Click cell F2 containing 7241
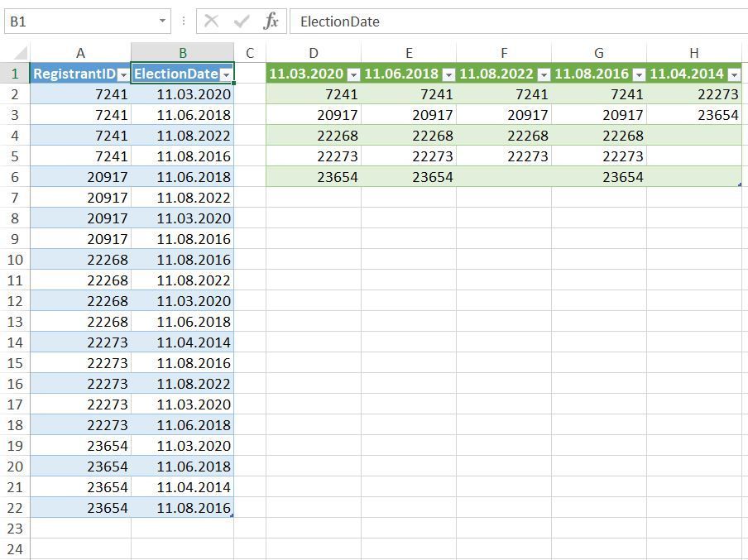748x560 pixels. coord(504,94)
